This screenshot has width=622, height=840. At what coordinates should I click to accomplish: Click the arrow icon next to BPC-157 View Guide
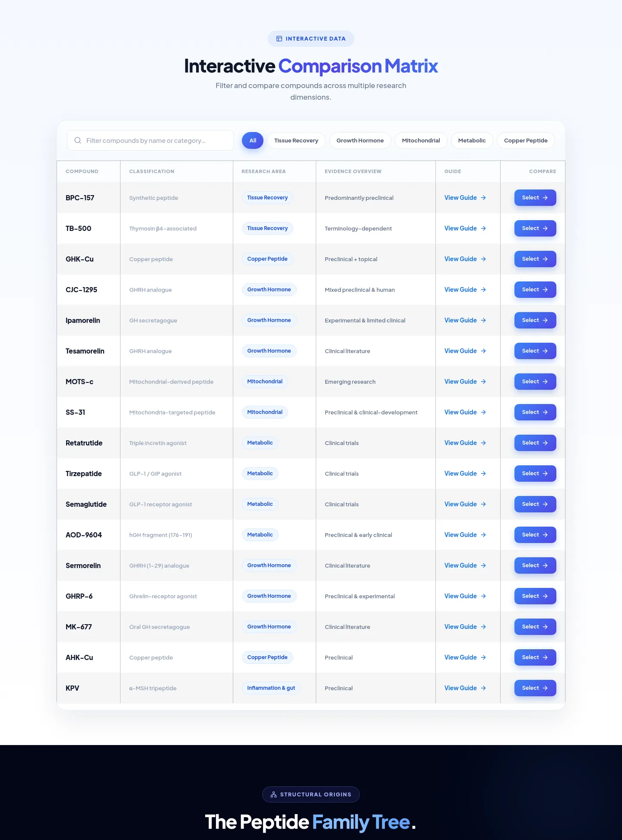click(483, 198)
